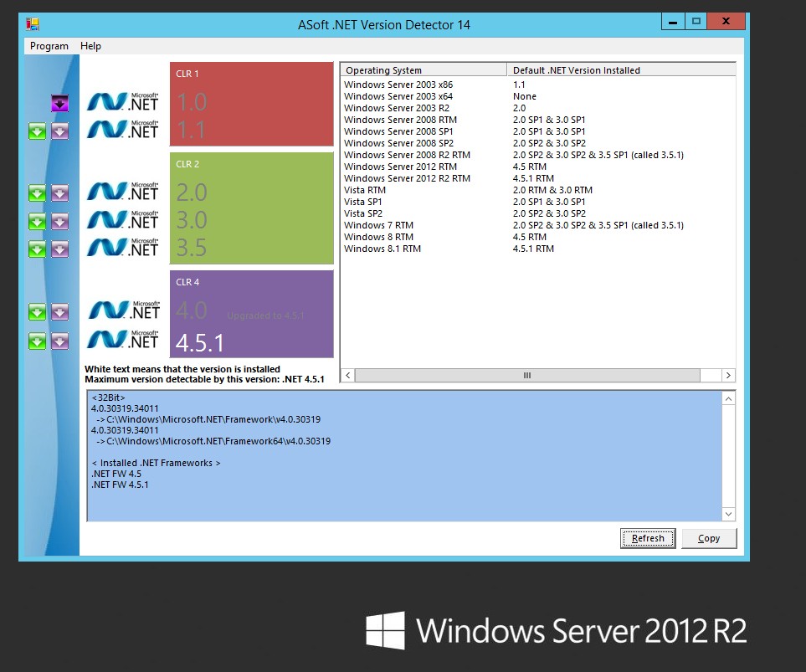Select the Vista SP2 row

[538, 213]
